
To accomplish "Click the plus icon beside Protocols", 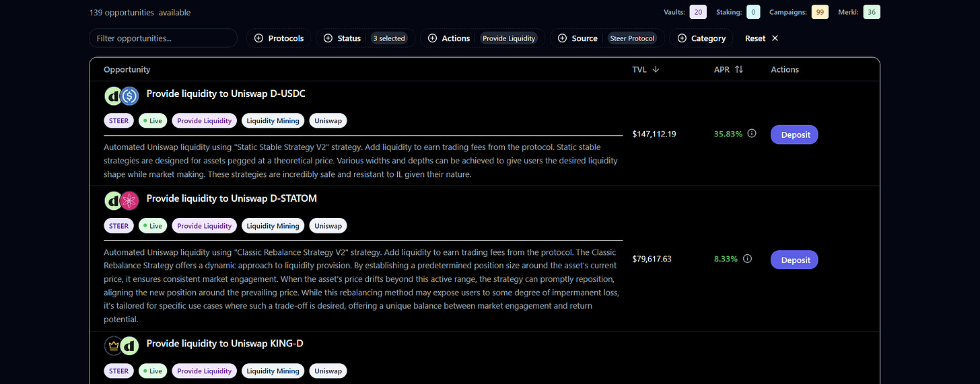I will 258,38.
